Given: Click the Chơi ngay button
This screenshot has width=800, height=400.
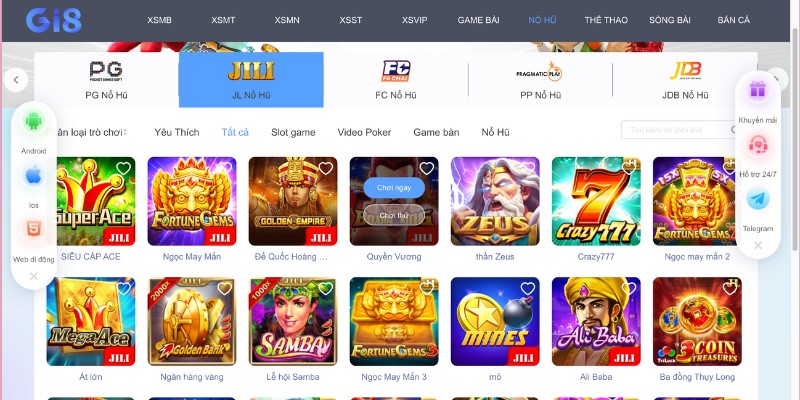Looking at the screenshot, I should point(394,188).
